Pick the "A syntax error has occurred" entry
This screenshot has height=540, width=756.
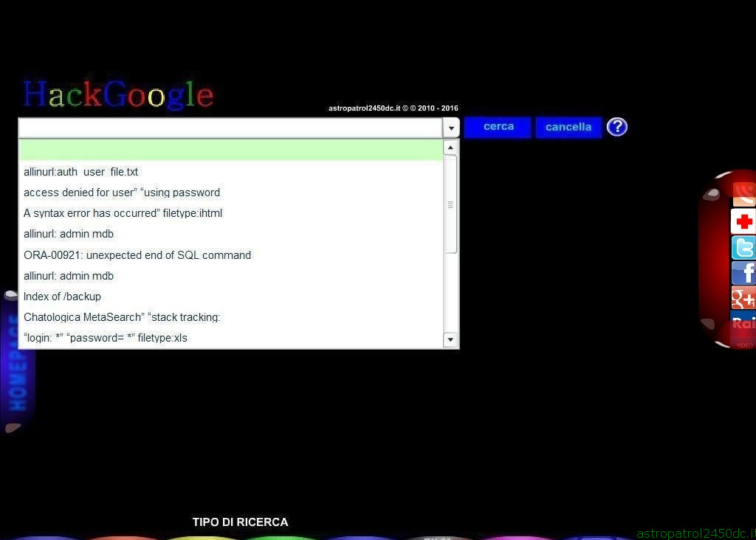[230, 213]
